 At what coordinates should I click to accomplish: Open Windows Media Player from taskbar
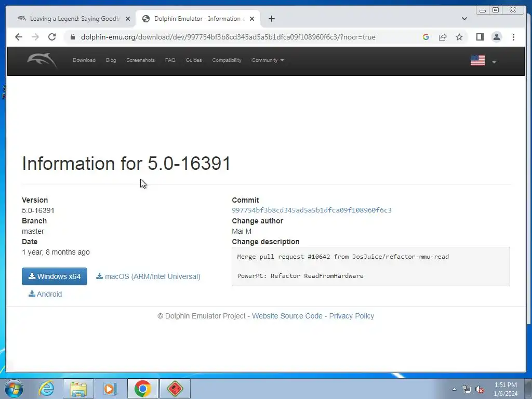110,389
